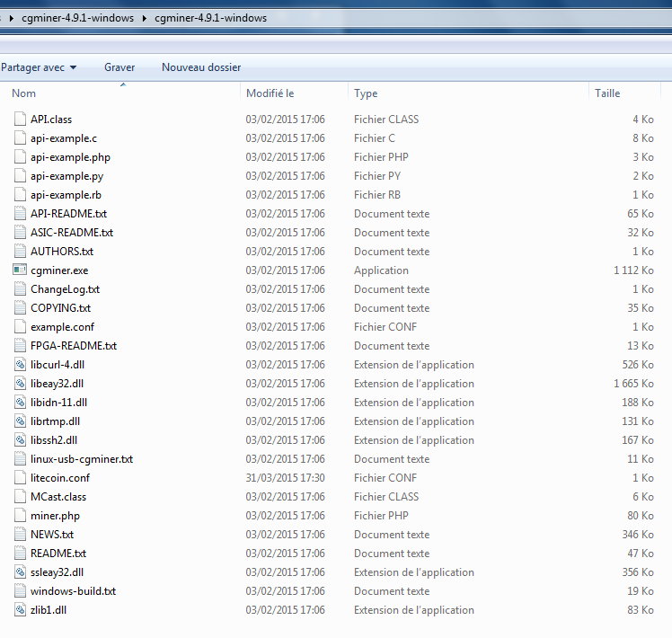
Task: Sort files by Type column header
Action: click(x=366, y=93)
